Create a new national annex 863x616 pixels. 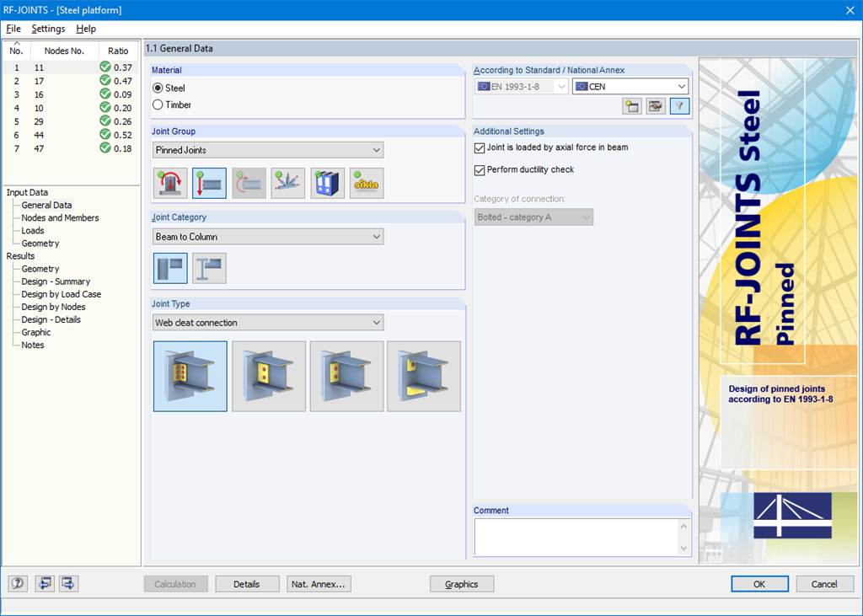(x=631, y=106)
